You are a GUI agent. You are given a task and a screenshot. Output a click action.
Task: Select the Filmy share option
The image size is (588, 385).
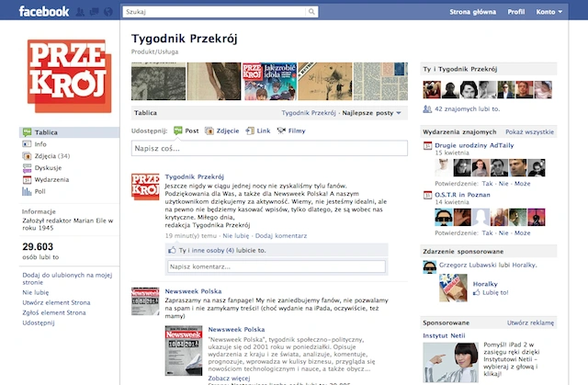pyautogui.click(x=291, y=130)
